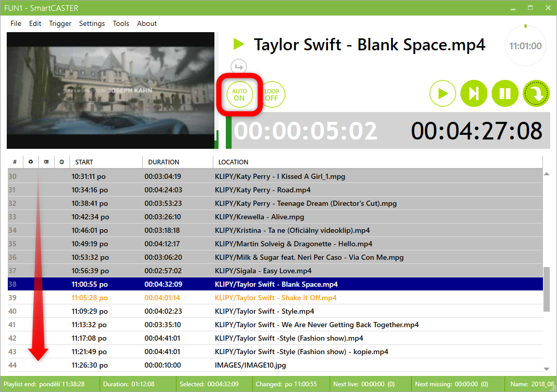Click the small grey jump-arrow circle icon

click(x=239, y=67)
